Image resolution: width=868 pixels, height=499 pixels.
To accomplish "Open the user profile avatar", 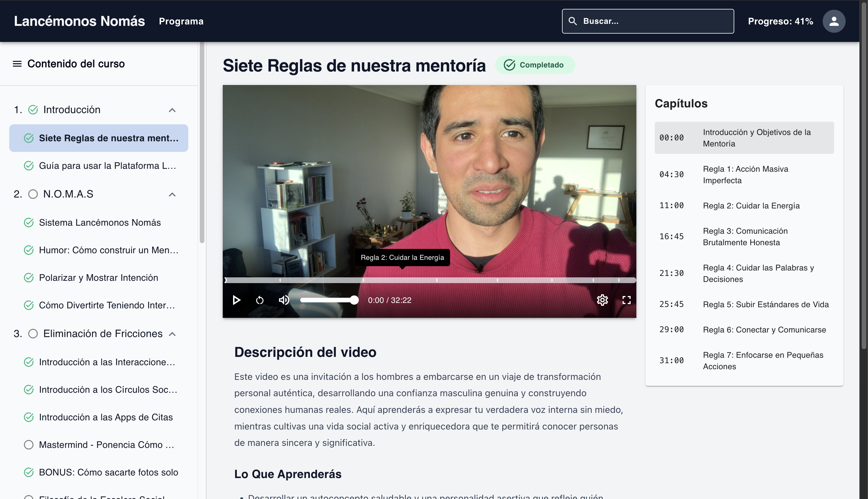I will (834, 21).
